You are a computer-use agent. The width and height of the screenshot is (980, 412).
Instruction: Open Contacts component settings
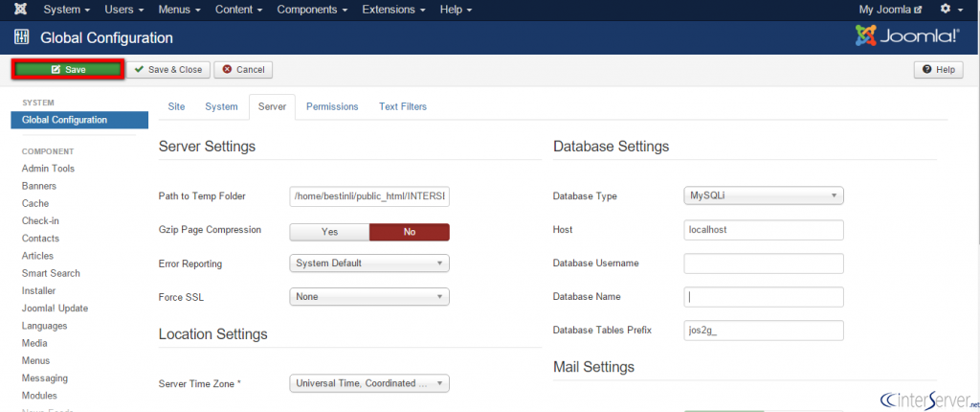pos(40,239)
